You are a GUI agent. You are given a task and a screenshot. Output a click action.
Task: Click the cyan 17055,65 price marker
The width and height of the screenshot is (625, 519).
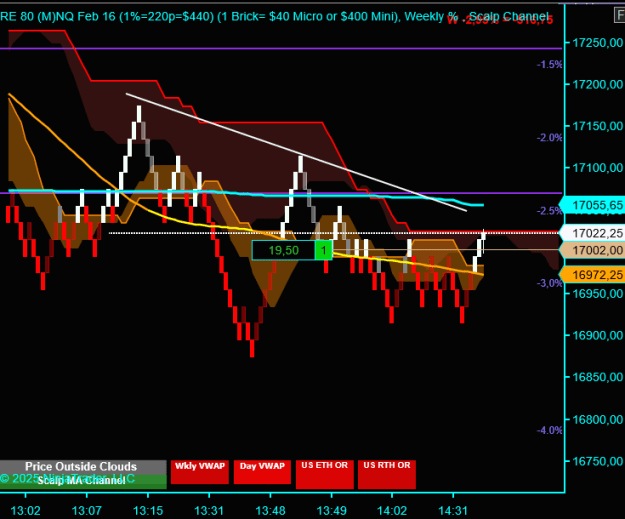click(x=593, y=205)
